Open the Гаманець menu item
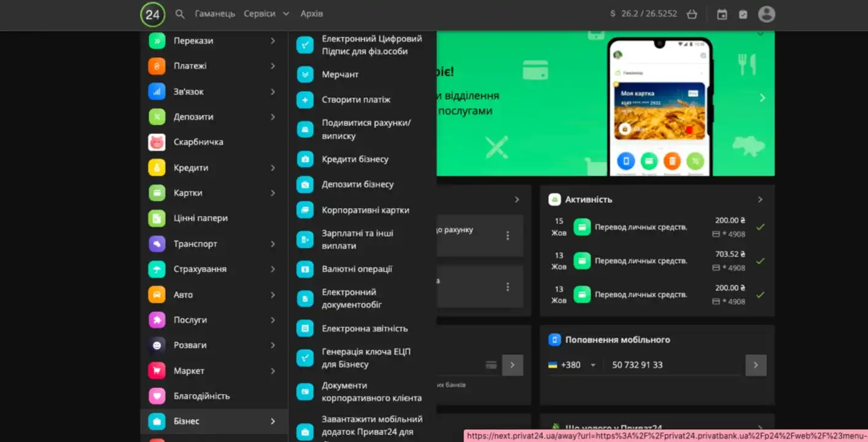 point(215,14)
